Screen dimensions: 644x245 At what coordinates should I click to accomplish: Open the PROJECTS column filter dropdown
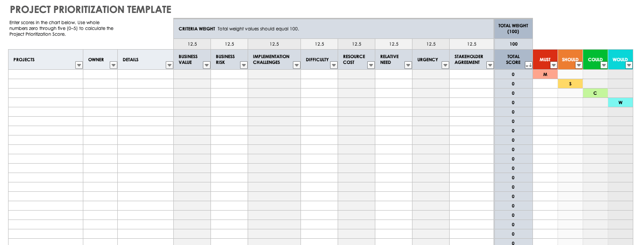(79, 65)
